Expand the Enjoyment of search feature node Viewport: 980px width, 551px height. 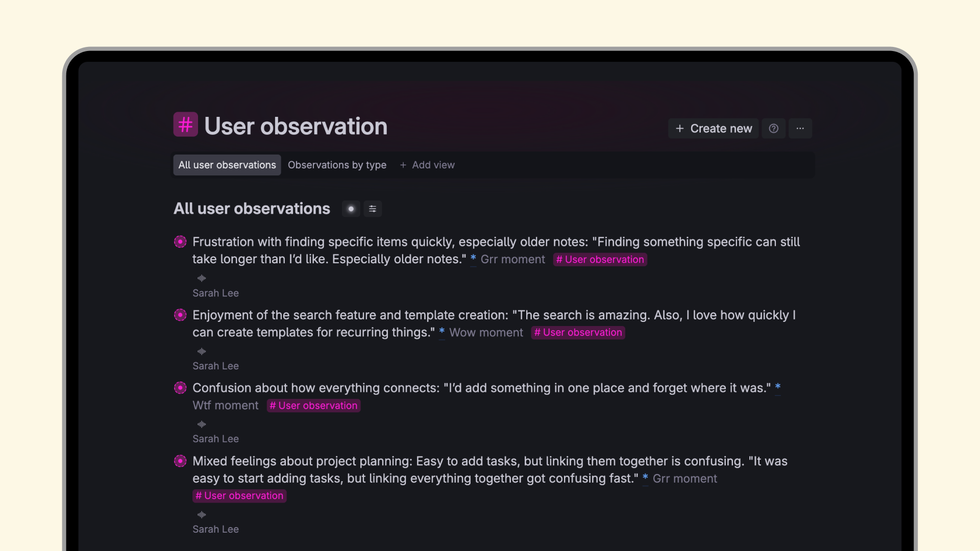coord(180,315)
